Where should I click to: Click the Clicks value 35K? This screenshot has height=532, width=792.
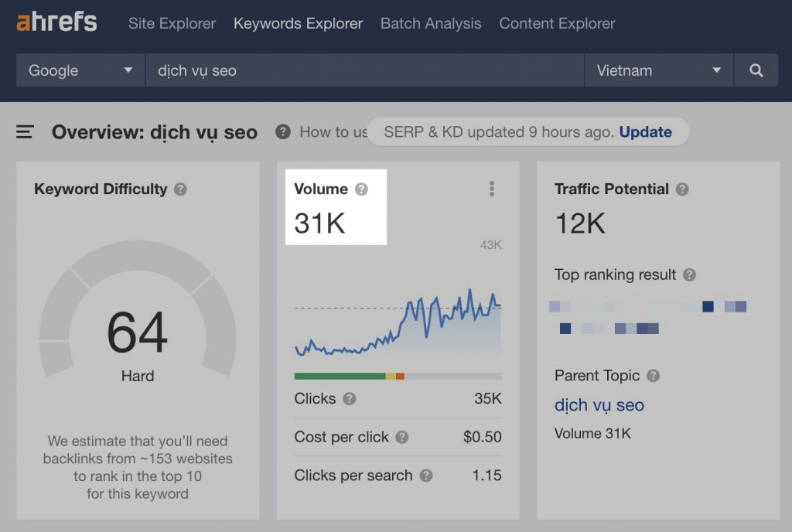tap(488, 399)
